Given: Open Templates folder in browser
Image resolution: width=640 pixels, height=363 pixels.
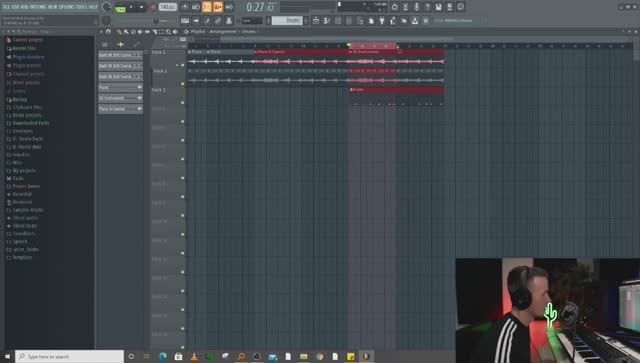Looking at the screenshot, I should tap(19, 257).
